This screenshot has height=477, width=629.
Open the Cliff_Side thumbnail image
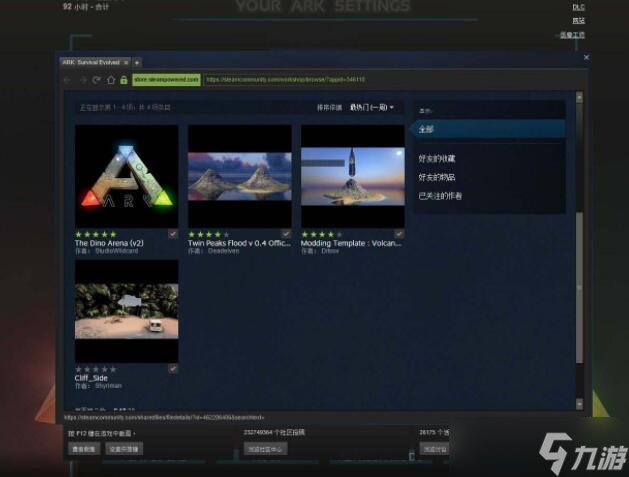click(x=126, y=311)
